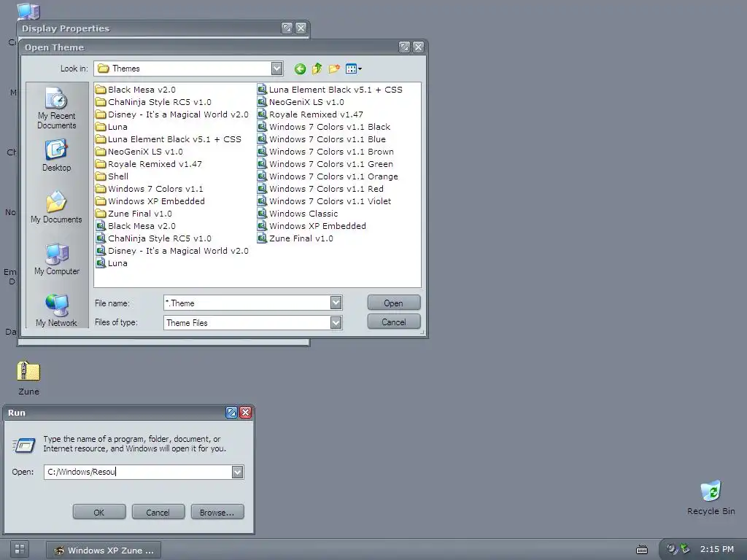Select Windows 7 Colors v1.1 Green theme
Viewport: 747px width, 560px height.
coord(325,164)
